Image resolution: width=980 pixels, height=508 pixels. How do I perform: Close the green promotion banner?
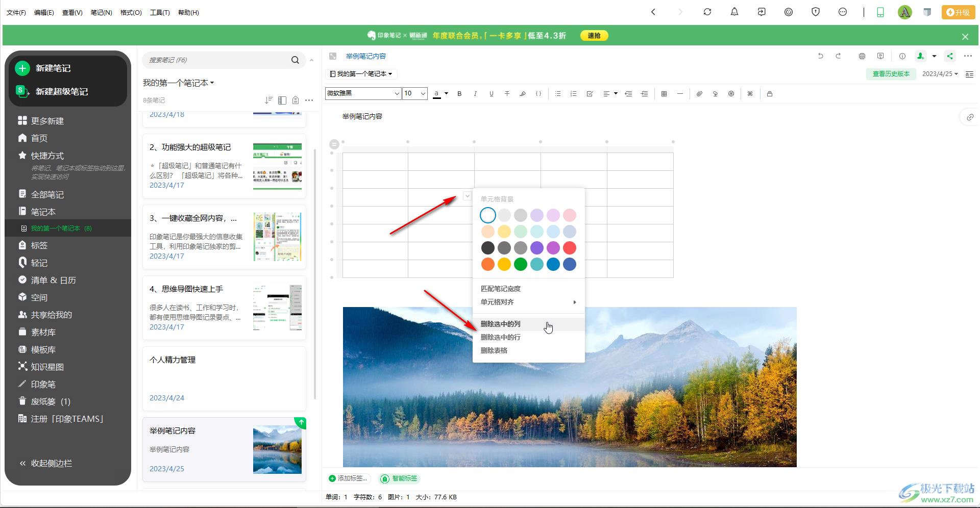click(965, 37)
